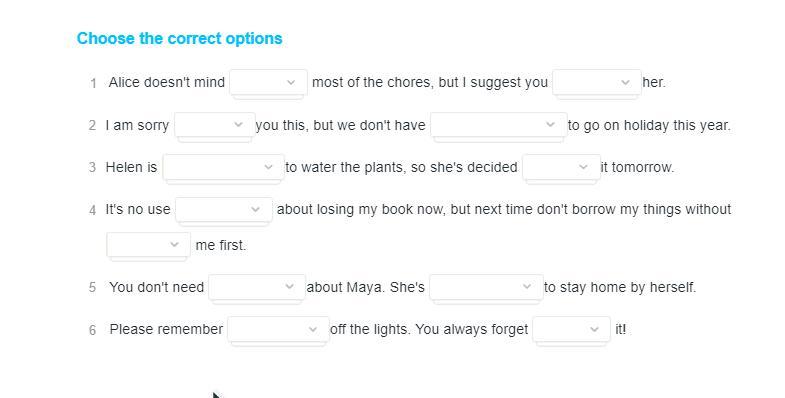Click chevron arrow in first dropdown of sentence 1
This screenshot has height=398, width=785.
291,82
